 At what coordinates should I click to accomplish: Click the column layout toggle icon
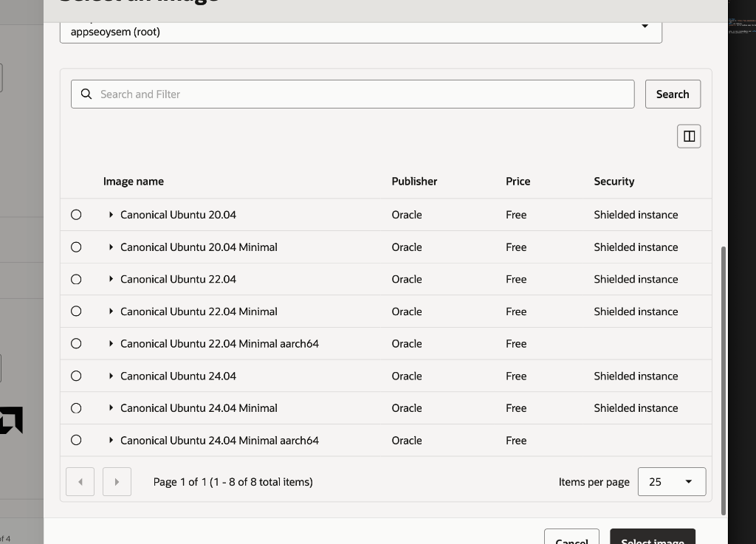click(x=688, y=136)
